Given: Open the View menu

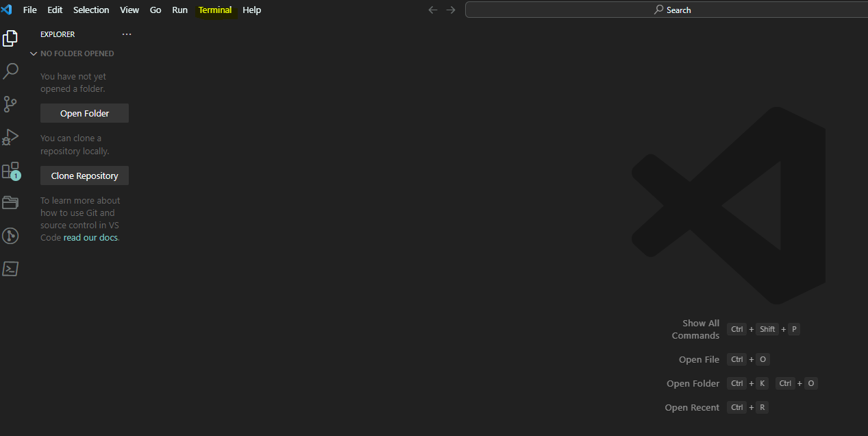Looking at the screenshot, I should click(x=129, y=10).
